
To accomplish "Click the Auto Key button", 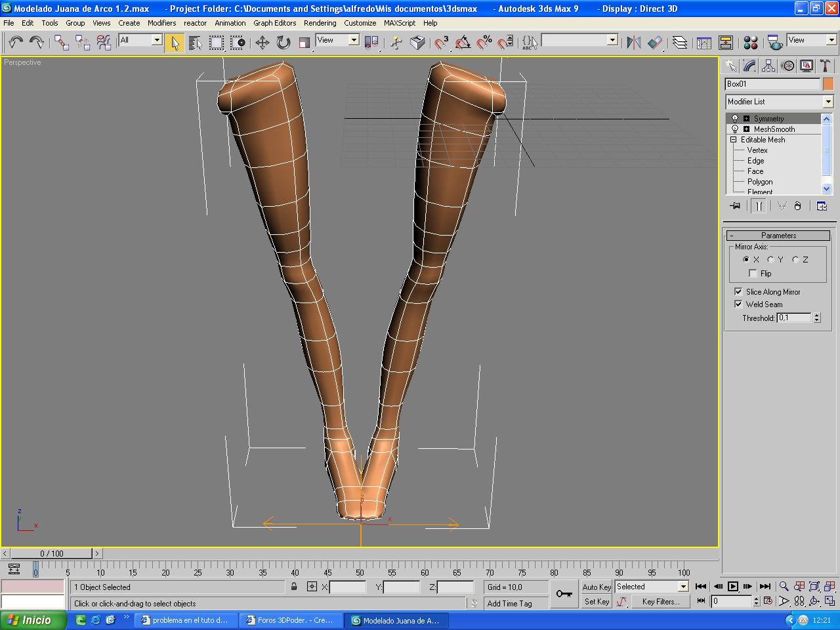I will [596, 587].
